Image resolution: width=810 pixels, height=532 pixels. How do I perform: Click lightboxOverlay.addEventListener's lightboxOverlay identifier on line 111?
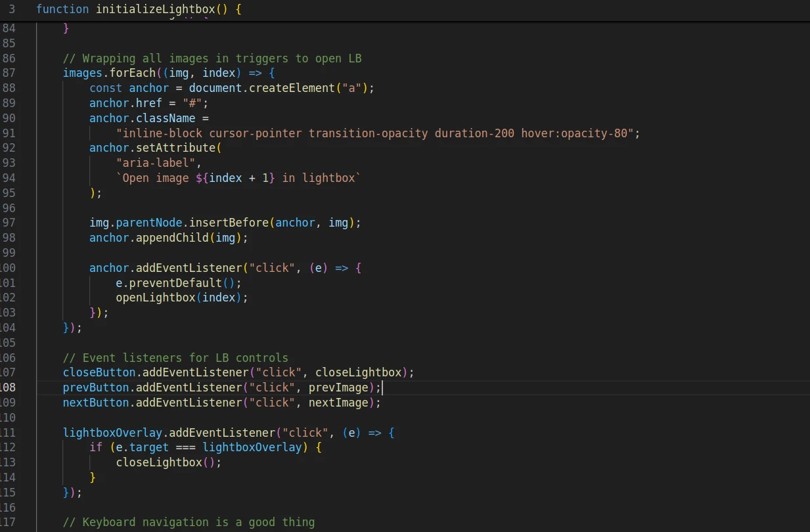point(112,433)
